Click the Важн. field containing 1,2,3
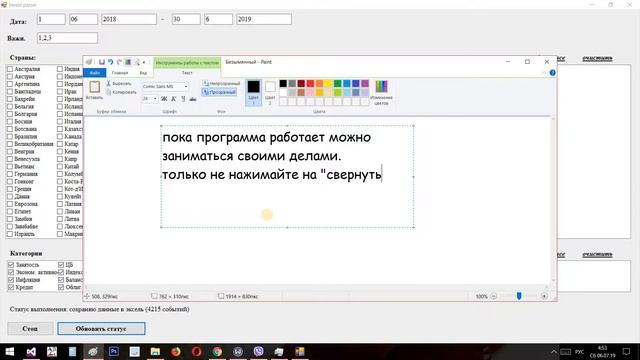The image size is (640, 360). tap(67, 38)
